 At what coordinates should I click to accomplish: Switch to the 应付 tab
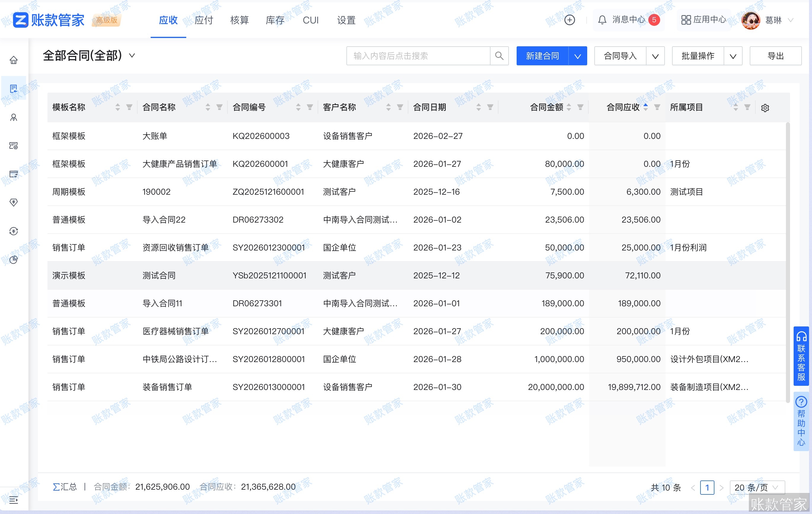(x=203, y=20)
